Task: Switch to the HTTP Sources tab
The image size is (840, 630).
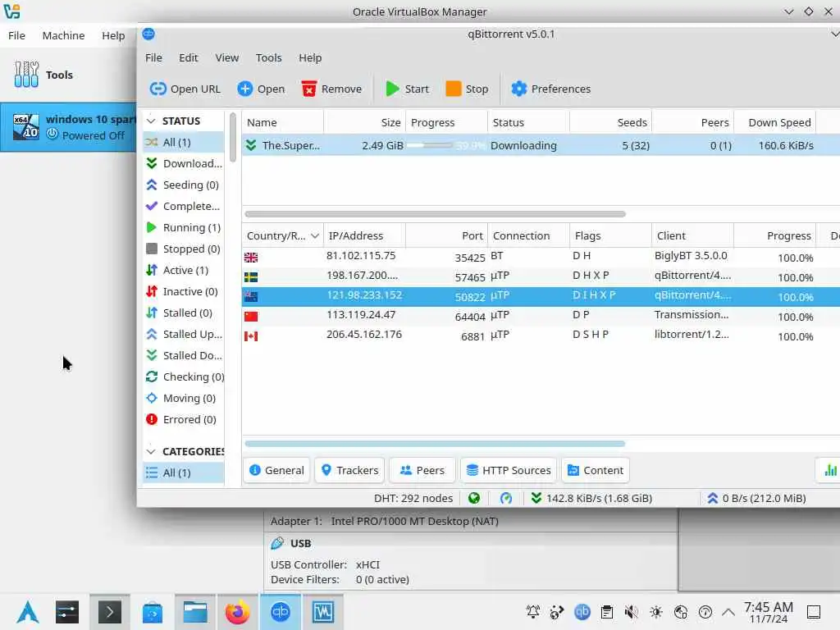Action: pos(509,470)
